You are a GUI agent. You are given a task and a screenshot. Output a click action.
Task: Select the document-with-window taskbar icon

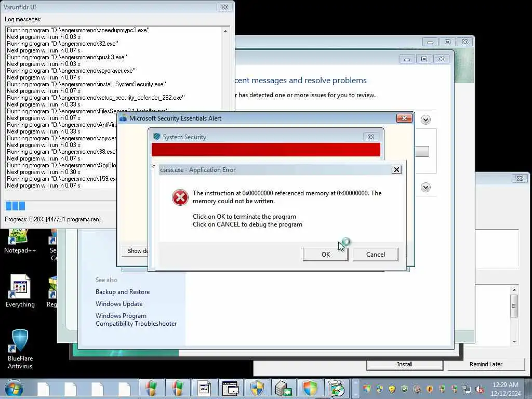point(204,389)
